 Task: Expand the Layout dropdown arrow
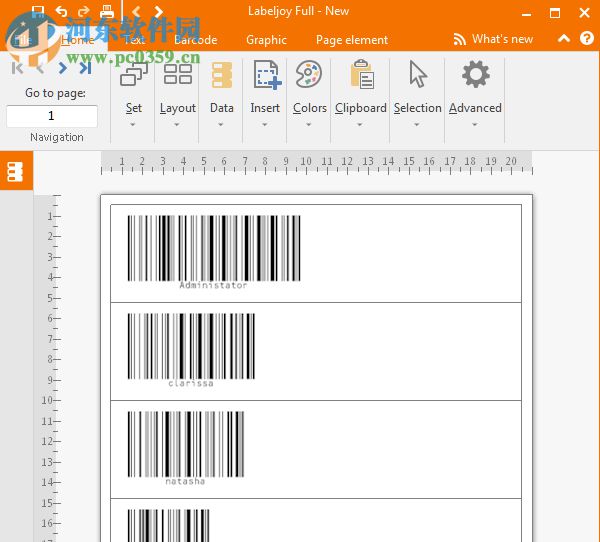click(177, 124)
